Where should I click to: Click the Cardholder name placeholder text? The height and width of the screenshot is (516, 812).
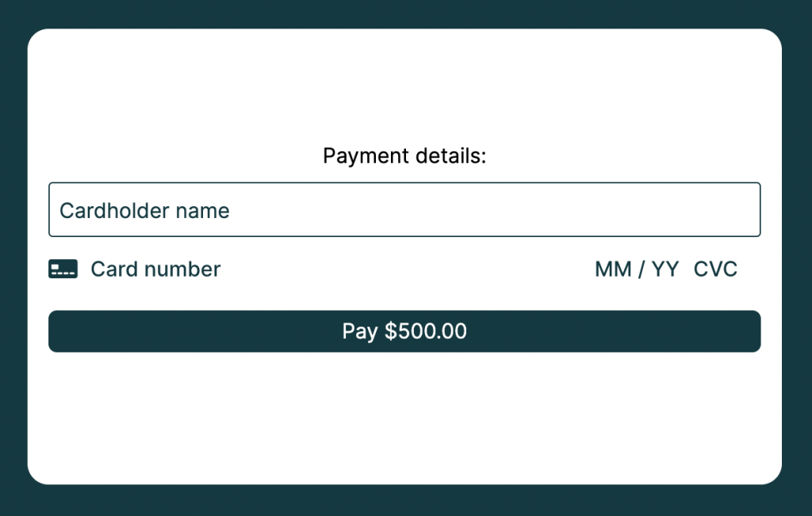144,211
